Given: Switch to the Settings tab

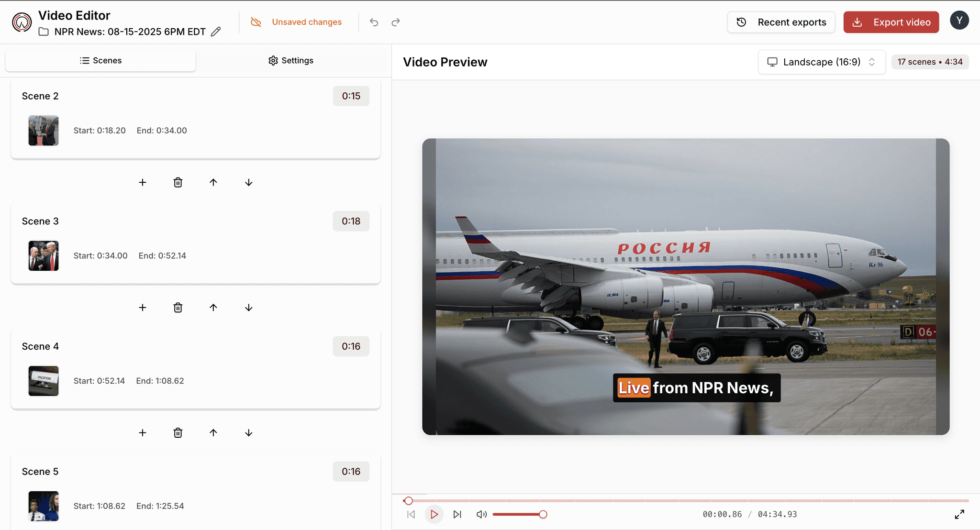Looking at the screenshot, I should [291, 60].
